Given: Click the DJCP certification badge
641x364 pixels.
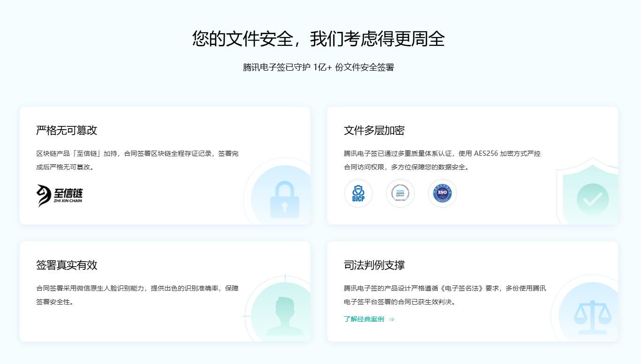Looking at the screenshot, I should (358, 193).
